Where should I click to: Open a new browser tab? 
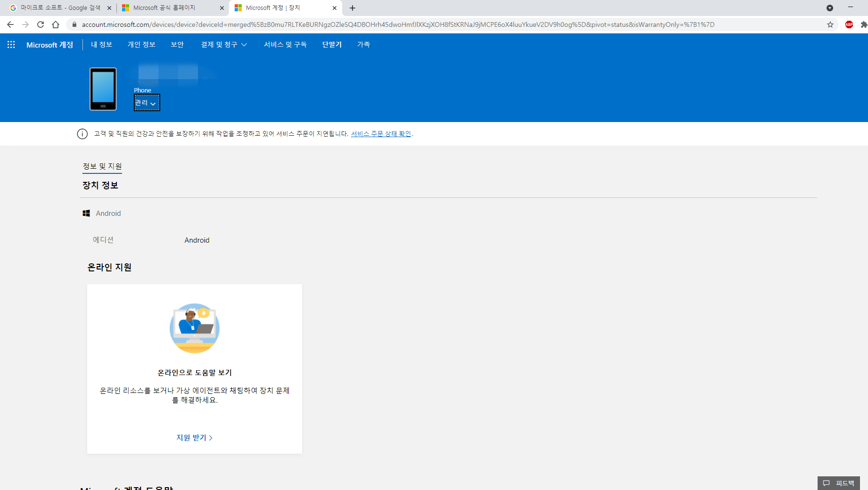352,8
